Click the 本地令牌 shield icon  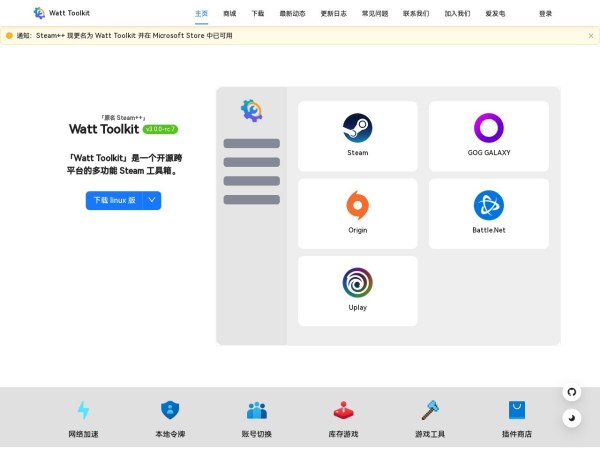click(170, 410)
